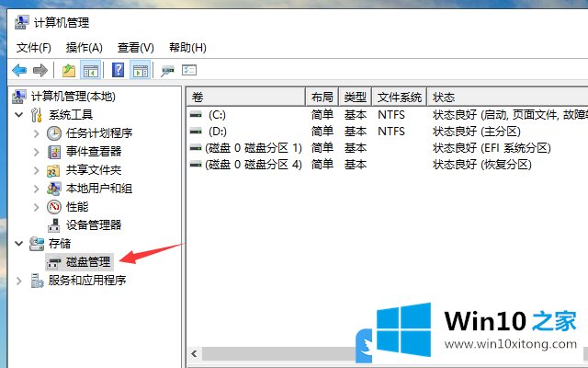Click the forward arrow toolbar icon

tap(40, 70)
